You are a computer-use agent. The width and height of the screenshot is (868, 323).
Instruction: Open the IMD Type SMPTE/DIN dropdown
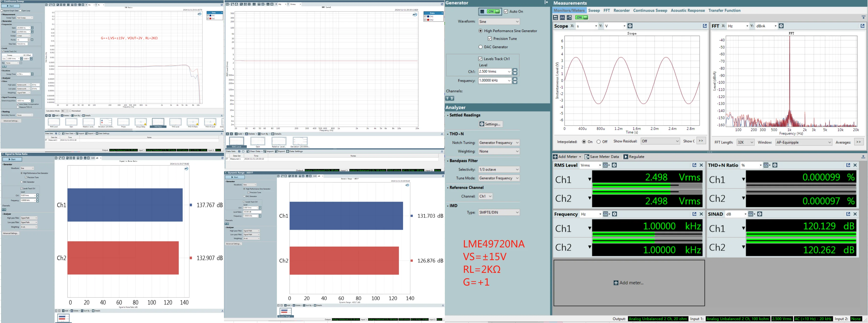click(x=499, y=212)
